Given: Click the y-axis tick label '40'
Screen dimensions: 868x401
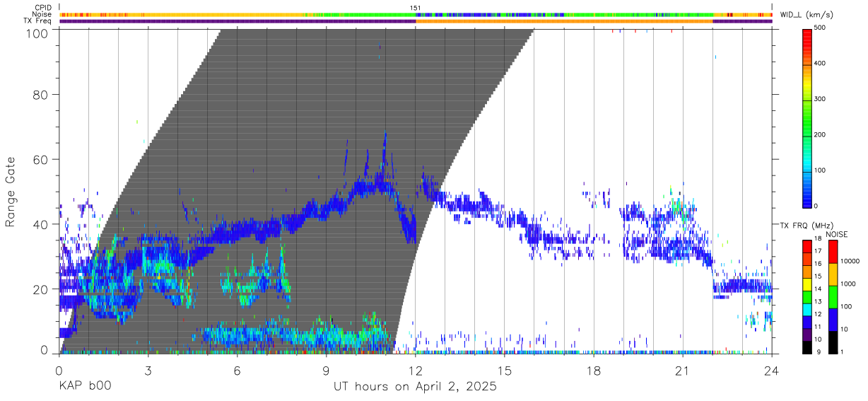Looking at the screenshot, I should pos(41,224).
